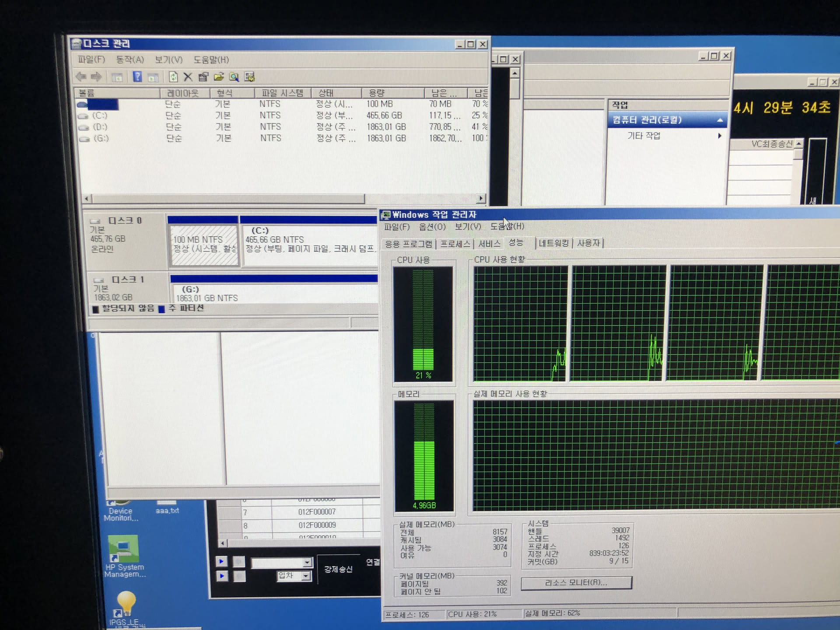Click the magnifier Explore icon in toolbar
Viewport: 840px width, 630px height.
point(234,77)
